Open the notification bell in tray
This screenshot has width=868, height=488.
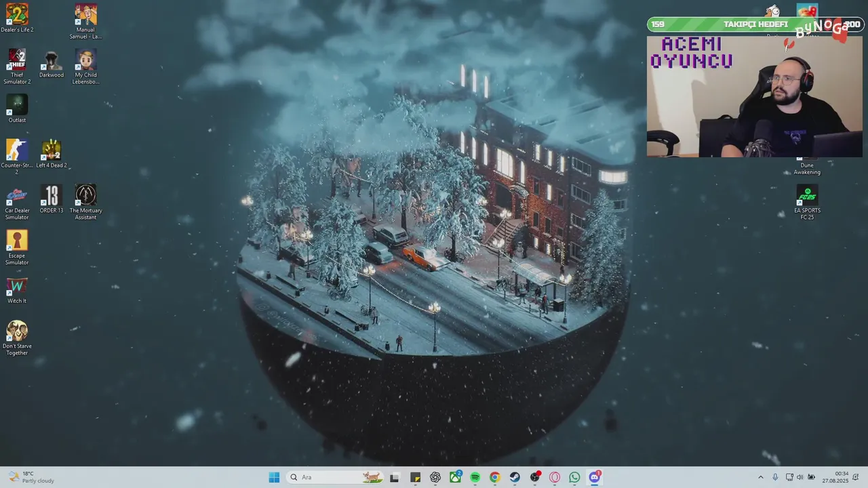pyautogui.click(x=856, y=477)
